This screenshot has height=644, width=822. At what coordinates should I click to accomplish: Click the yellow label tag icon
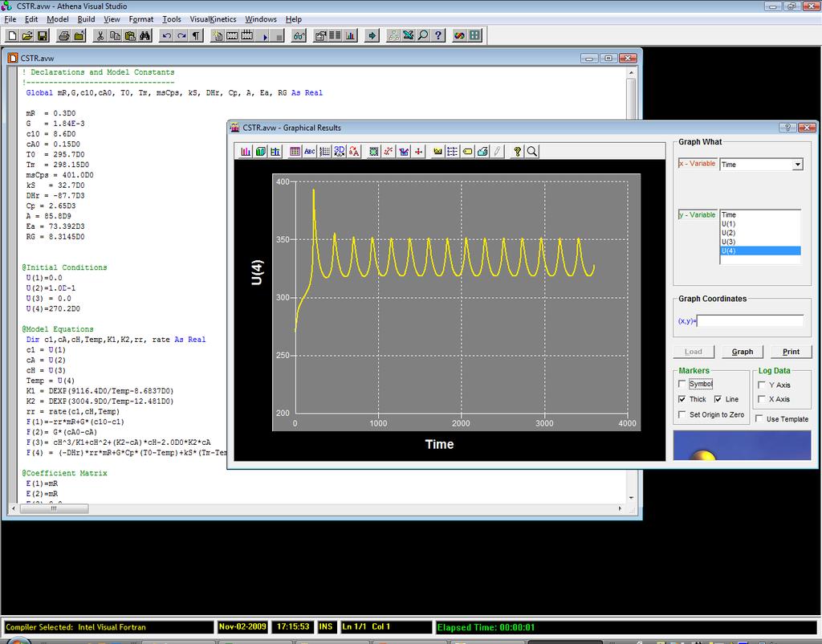click(x=468, y=152)
